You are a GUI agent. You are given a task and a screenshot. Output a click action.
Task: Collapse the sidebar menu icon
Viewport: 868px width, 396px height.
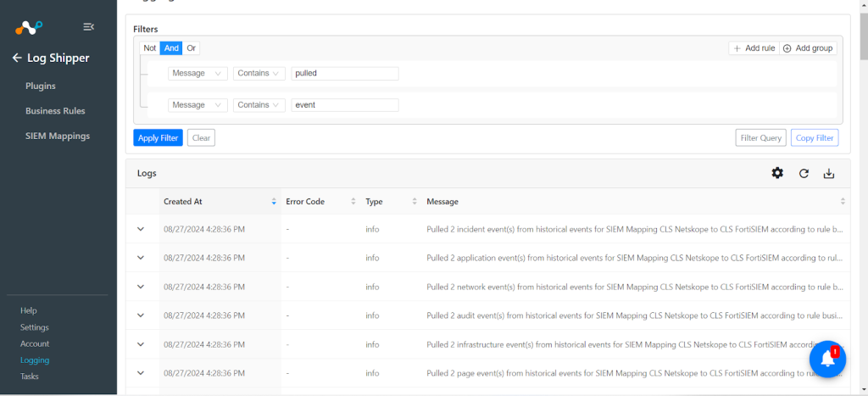point(88,26)
